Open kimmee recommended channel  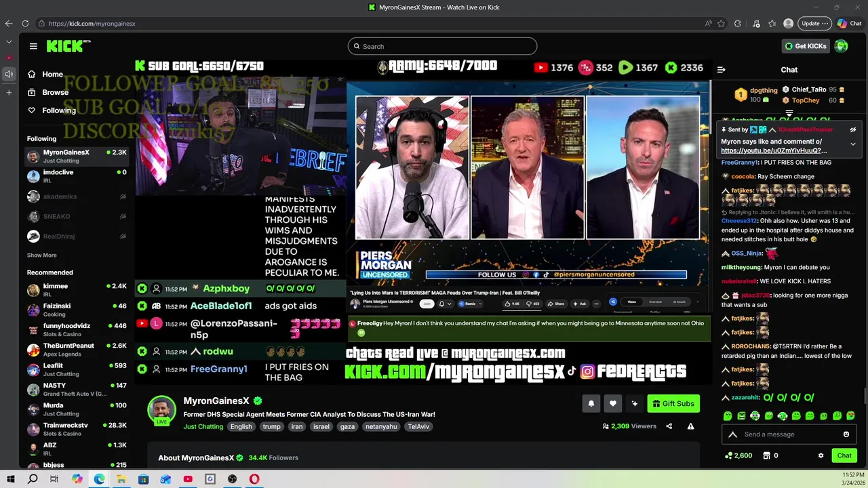(x=77, y=290)
